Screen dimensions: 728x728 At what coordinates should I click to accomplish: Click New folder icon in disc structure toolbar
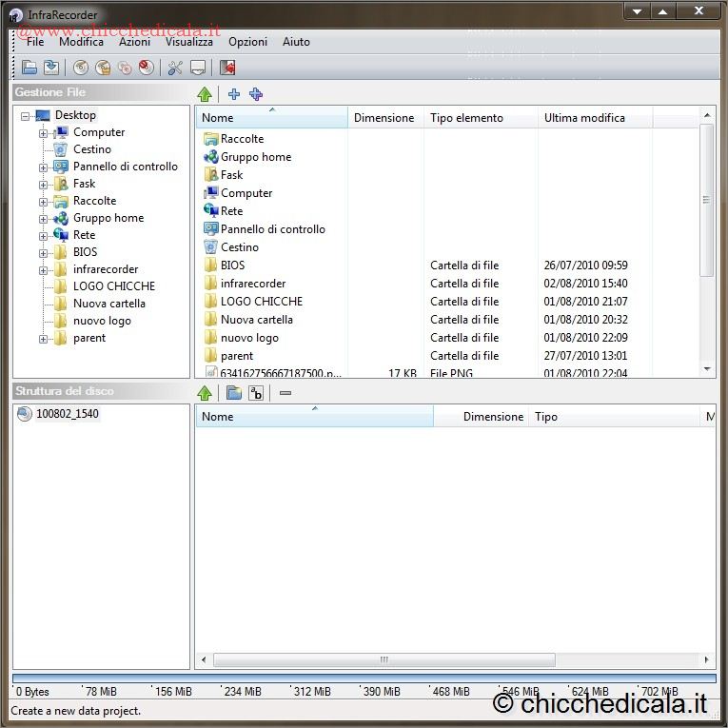(234, 393)
